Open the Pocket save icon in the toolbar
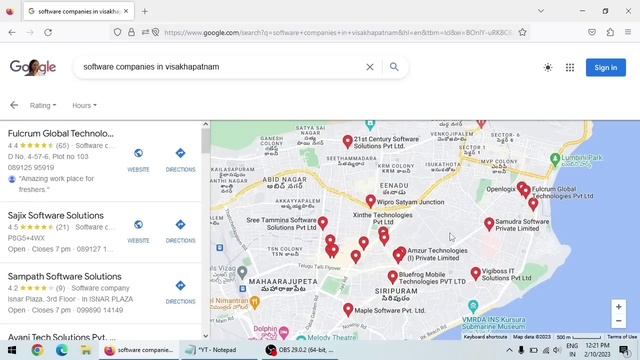 click(592, 32)
